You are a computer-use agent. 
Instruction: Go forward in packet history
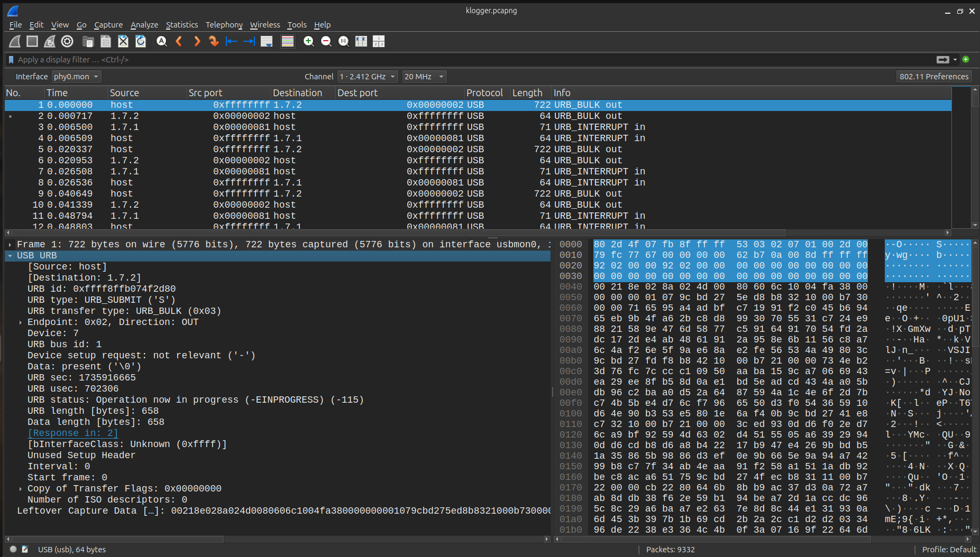point(197,41)
